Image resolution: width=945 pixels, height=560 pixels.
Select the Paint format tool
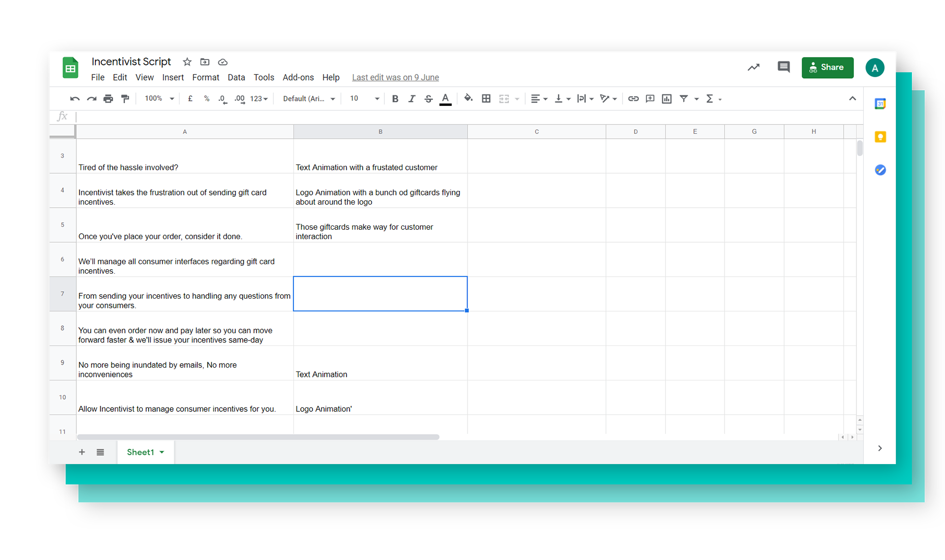(x=125, y=99)
